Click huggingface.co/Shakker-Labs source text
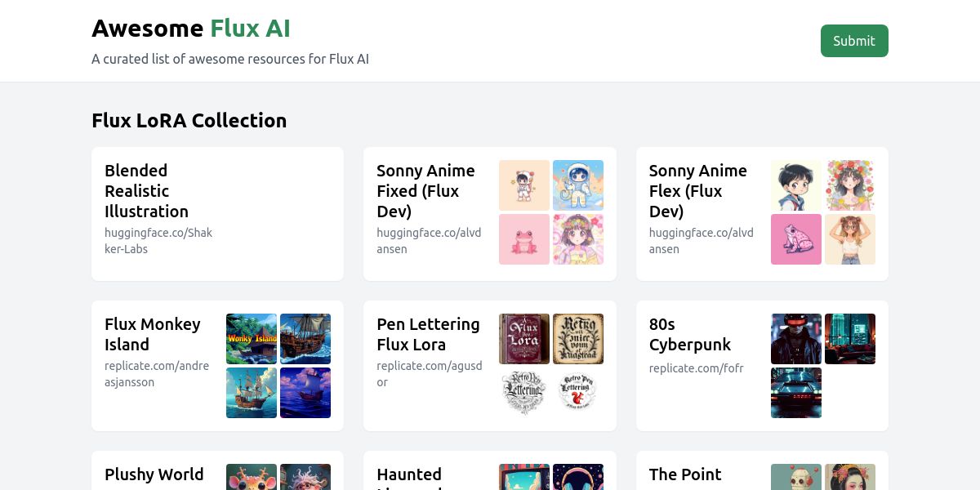 158,241
